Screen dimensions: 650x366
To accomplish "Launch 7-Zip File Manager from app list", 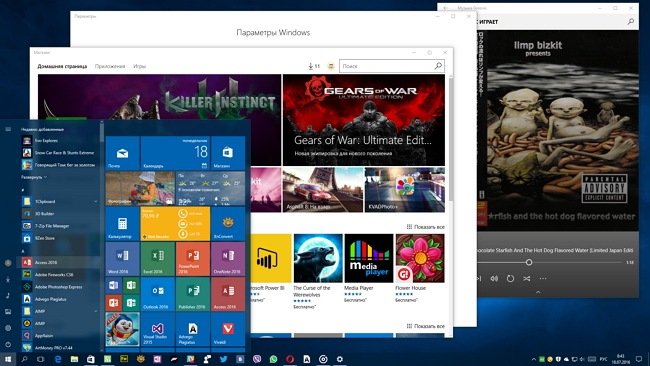I will pos(58,226).
